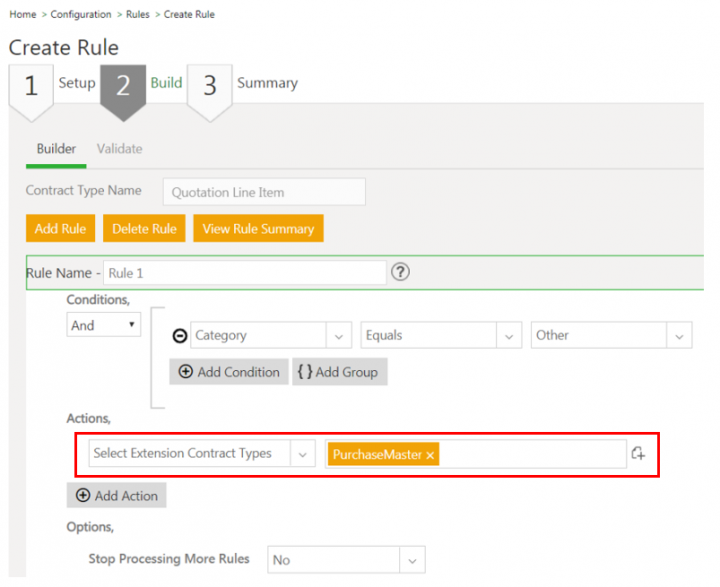Screen dimensions: 720x587
Task: Change the And conditions operator dropdown
Action: (x=104, y=325)
